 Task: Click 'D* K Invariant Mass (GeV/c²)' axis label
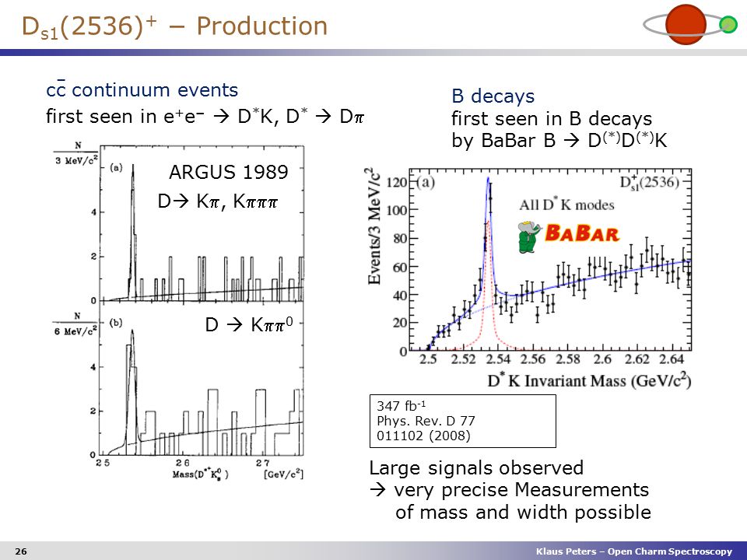click(x=589, y=381)
